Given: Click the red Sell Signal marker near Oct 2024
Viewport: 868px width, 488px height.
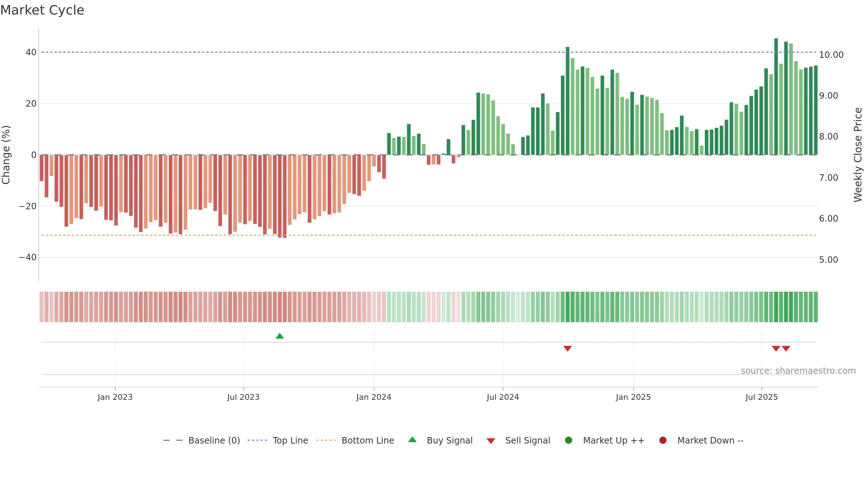Looking at the screenshot, I should (x=567, y=348).
